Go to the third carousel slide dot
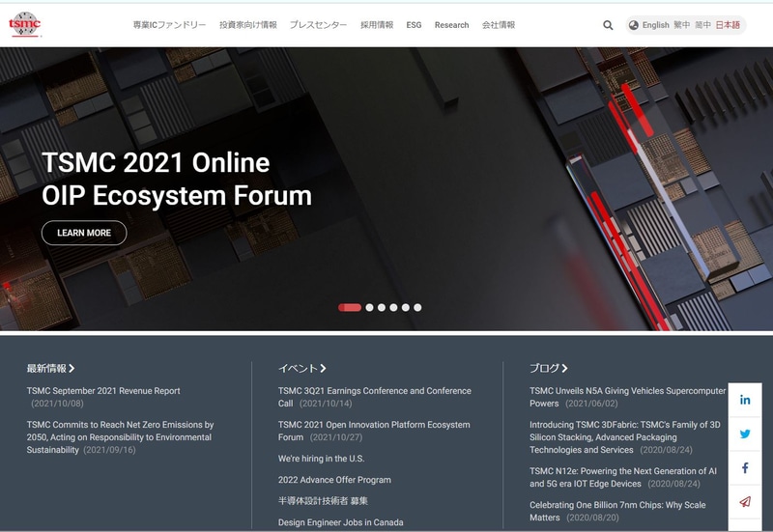Image resolution: width=773 pixels, height=532 pixels. tap(382, 307)
